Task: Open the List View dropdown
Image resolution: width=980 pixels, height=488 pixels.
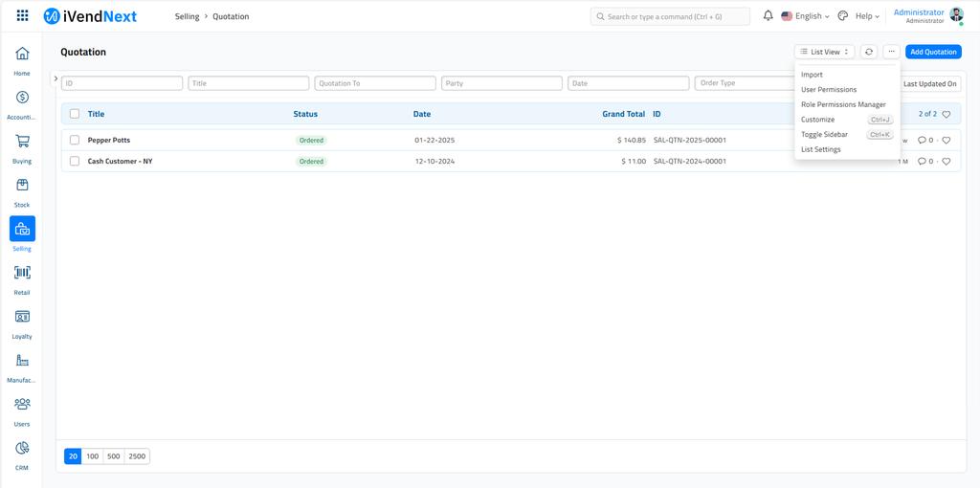Action: click(824, 52)
